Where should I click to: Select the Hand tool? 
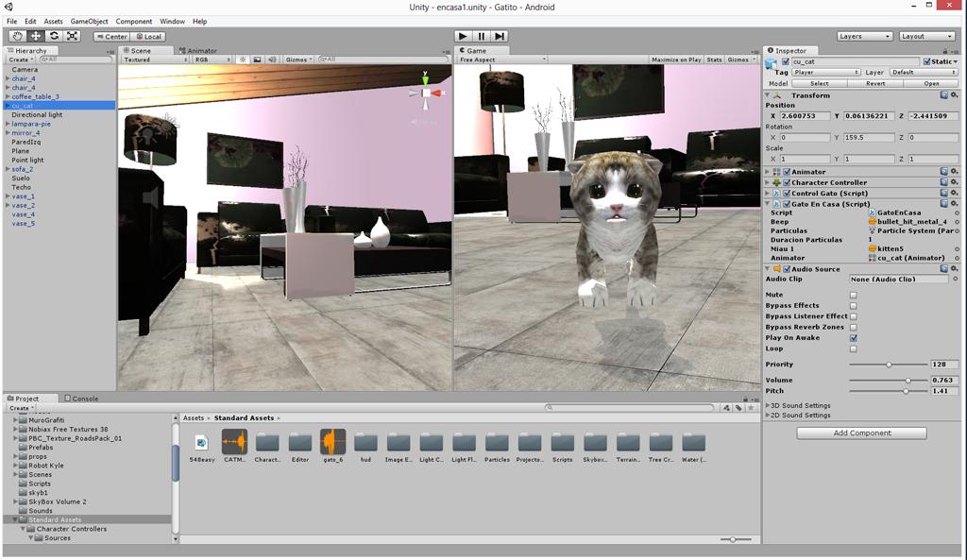coord(17,37)
